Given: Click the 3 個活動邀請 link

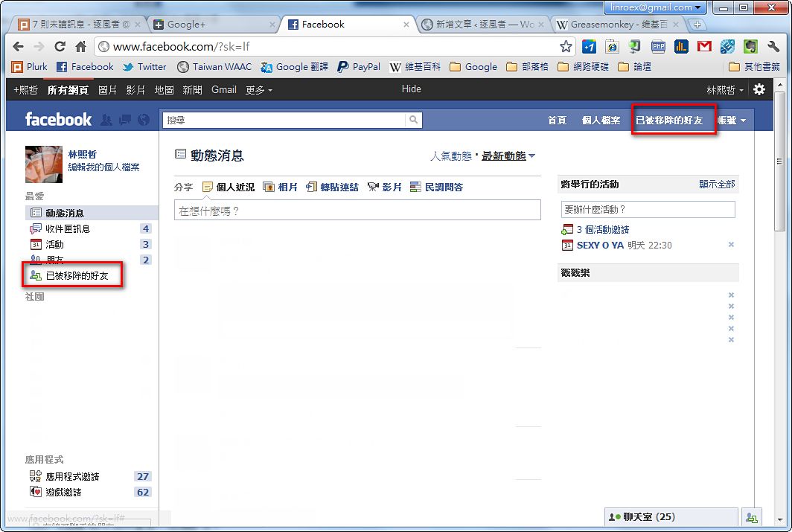Looking at the screenshot, I should pos(603,230).
